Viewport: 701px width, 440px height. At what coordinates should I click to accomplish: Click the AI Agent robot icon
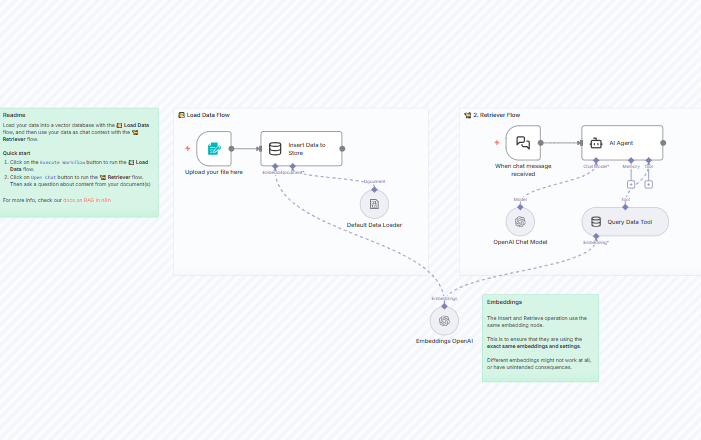pyautogui.click(x=596, y=143)
